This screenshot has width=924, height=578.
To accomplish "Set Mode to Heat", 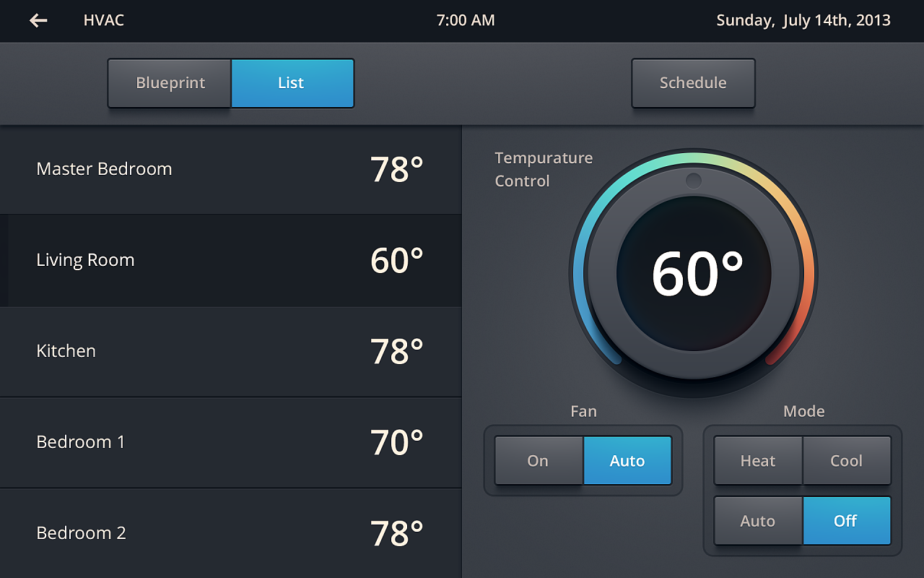I will [758, 461].
